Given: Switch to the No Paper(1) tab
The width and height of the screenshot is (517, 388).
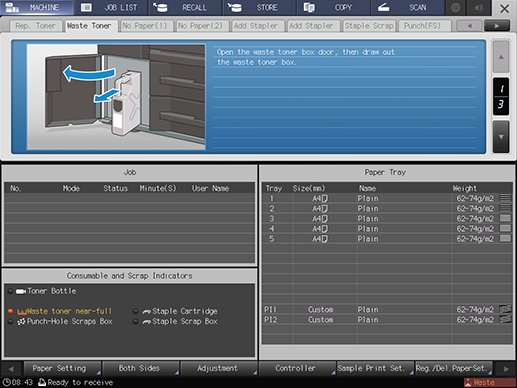Looking at the screenshot, I should point(145,26).
